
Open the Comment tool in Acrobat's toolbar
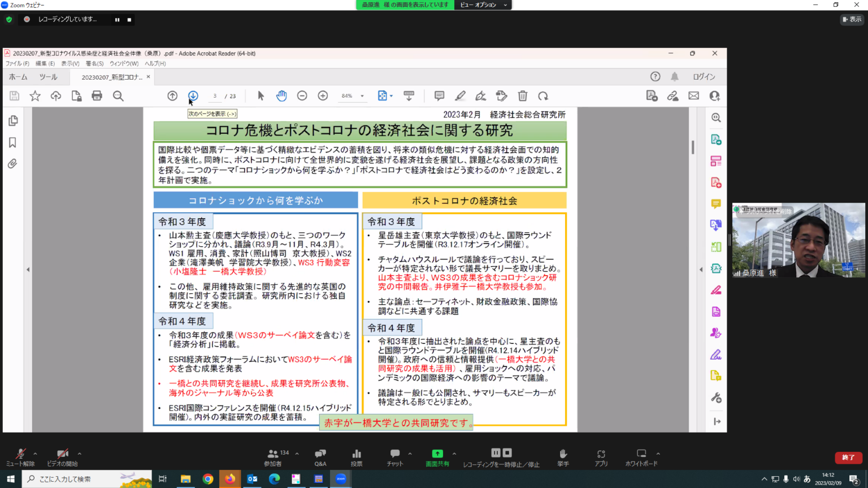pyautogui.click(x=439, y=95)
